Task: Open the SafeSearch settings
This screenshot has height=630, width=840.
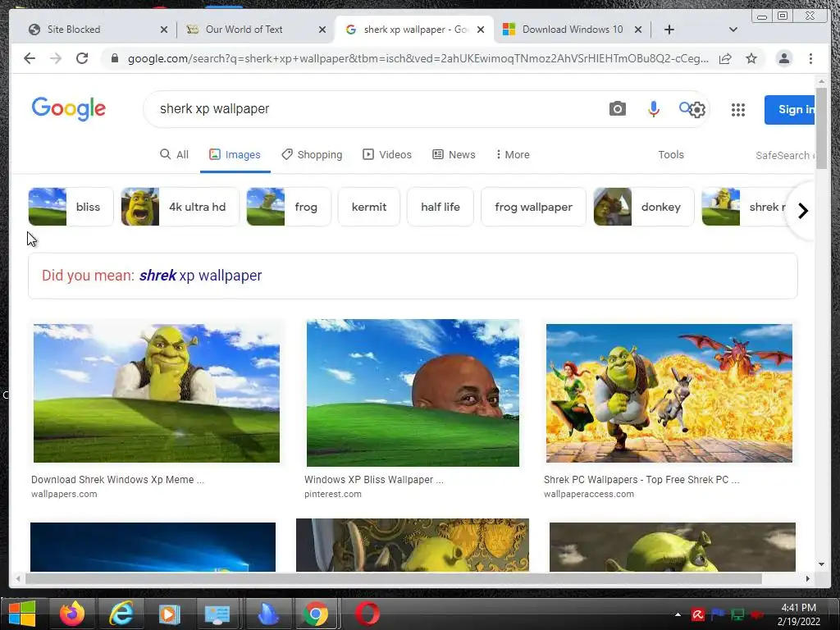Action: 784,155
